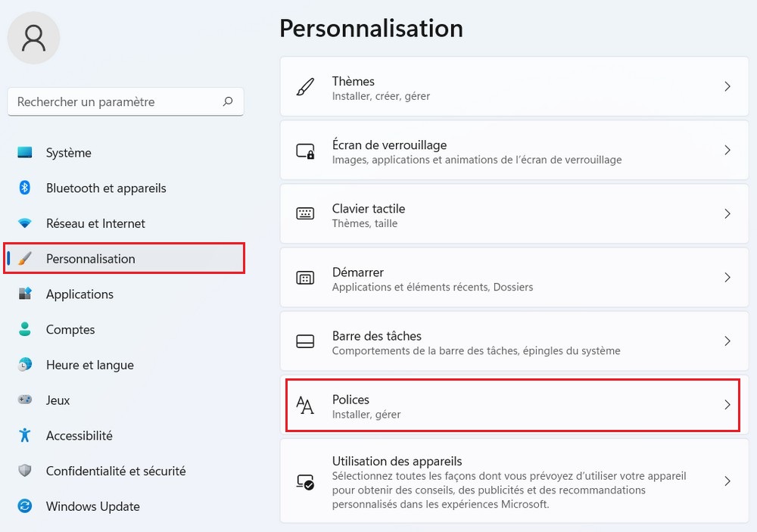Expand the Barre des tâches chevron

tap(727, 341)
